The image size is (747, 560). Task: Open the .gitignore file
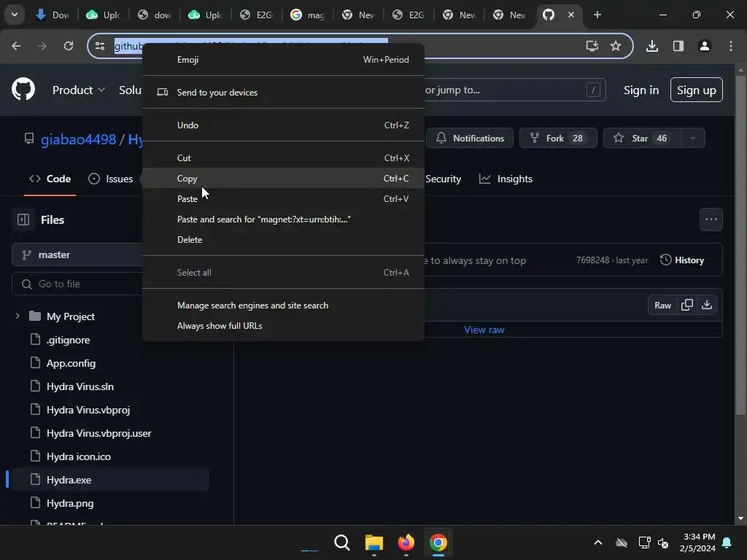(68, 340)
